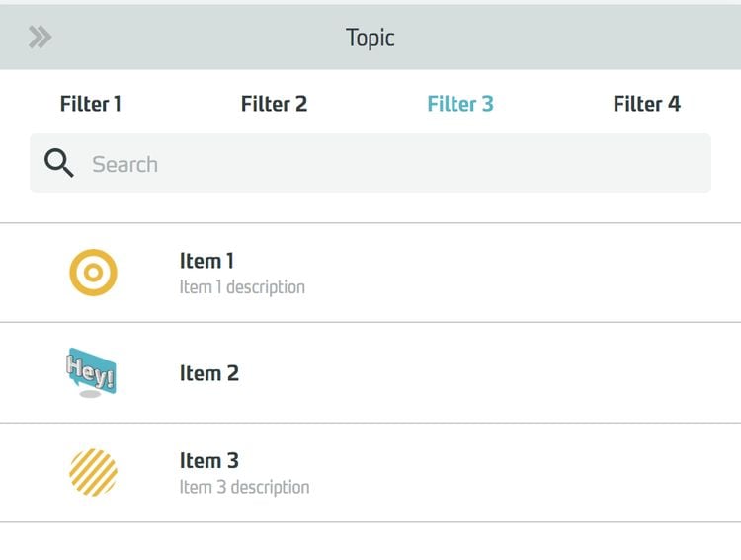The height and width of the screenshot is (560, 741).
Task: Click the yellow target icon for Item 1
Action: click(93, 273)
